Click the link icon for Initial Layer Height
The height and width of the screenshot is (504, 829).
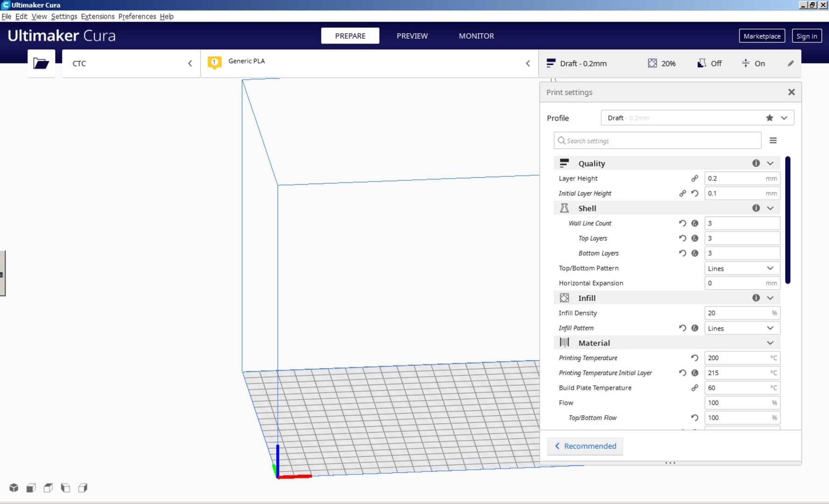point(682,193)
